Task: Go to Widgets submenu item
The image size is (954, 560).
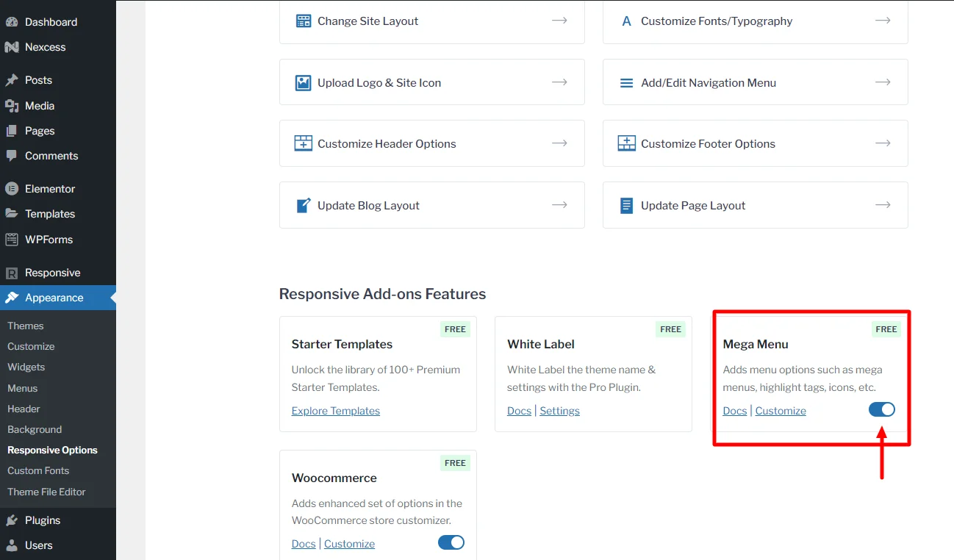Action: (x=26, y=367)
